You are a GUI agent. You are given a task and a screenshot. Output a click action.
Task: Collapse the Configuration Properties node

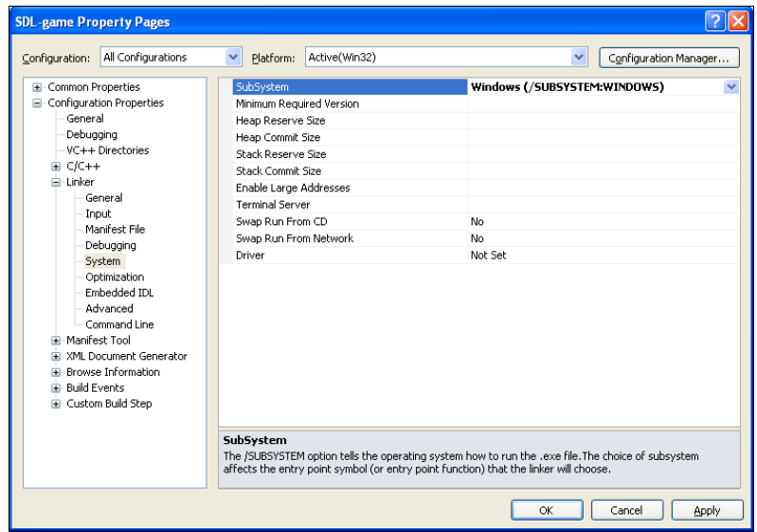[x=37, y=103]
